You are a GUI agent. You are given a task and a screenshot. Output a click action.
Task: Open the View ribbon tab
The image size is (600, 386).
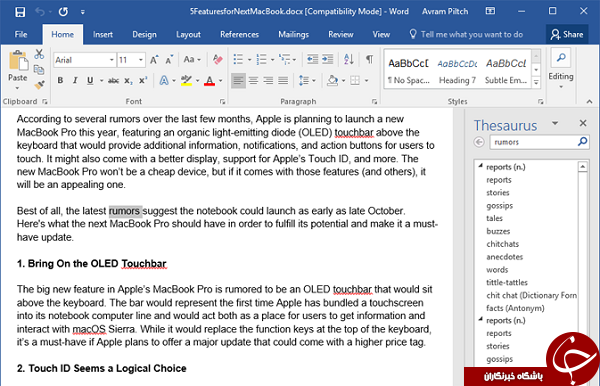point(381,34)
